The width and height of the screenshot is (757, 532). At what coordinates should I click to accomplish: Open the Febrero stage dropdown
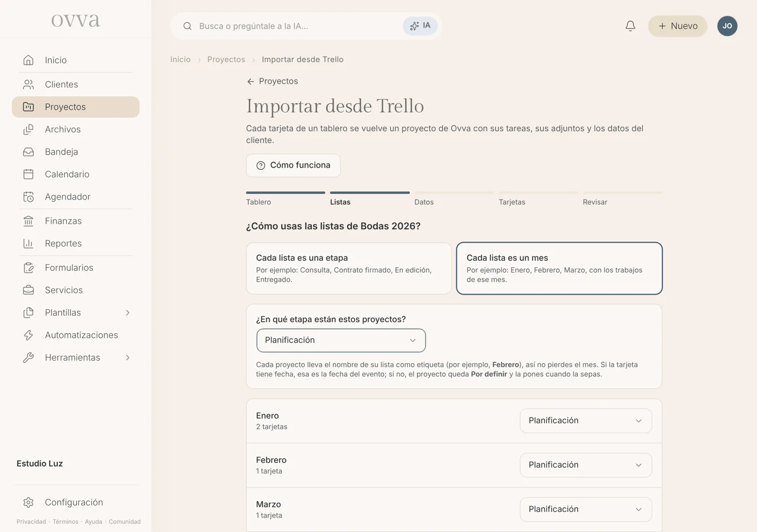[x=586, y=465]
